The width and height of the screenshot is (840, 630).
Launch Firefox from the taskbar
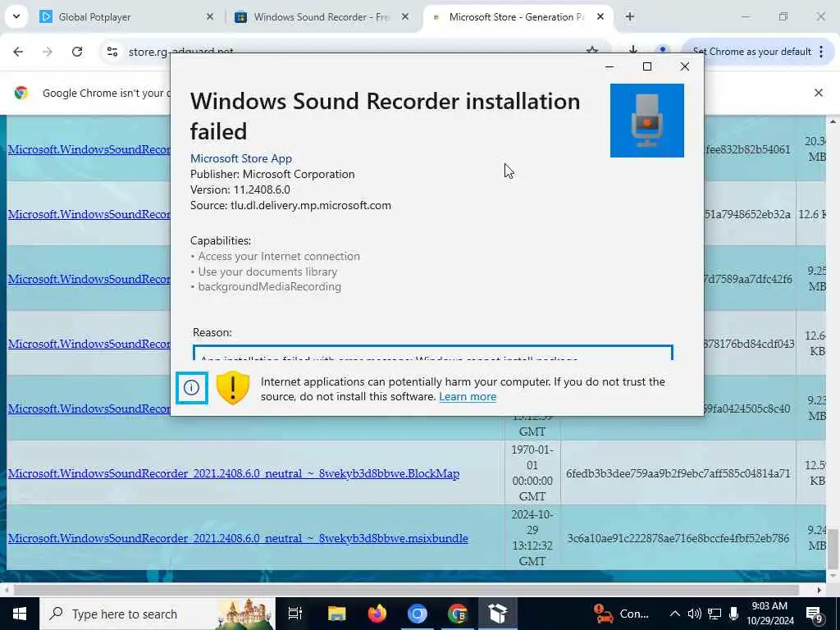coord(377,614)
